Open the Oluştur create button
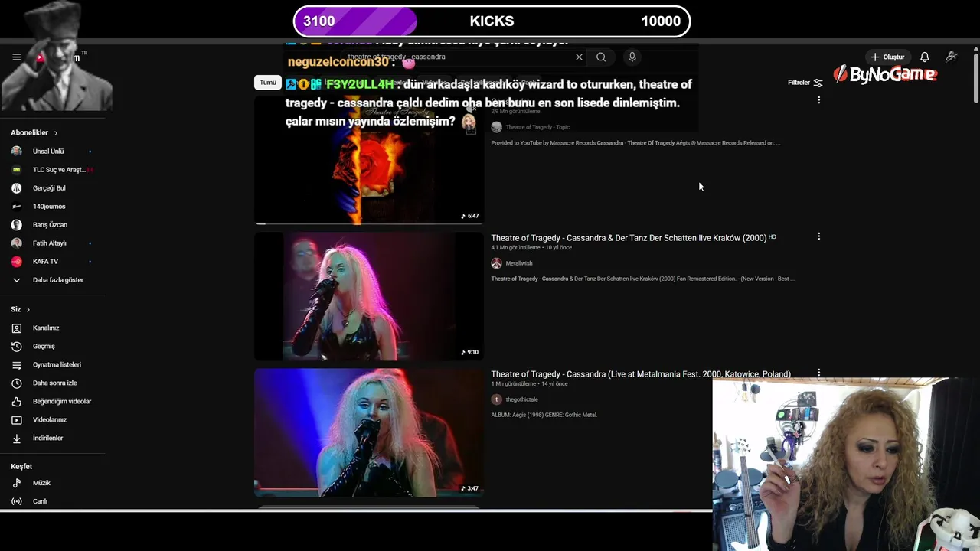Screen dimensions: 980x551 coord(887,57)
